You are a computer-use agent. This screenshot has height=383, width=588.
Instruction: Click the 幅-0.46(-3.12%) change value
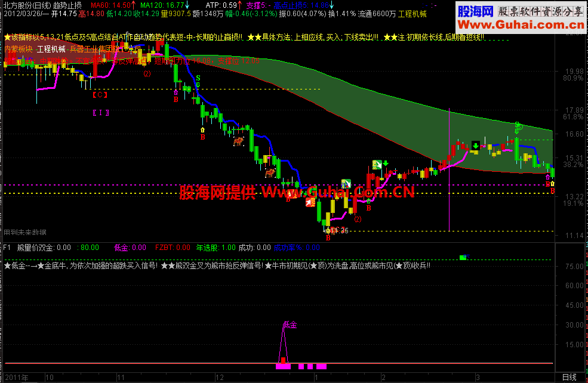click(251, 14)
